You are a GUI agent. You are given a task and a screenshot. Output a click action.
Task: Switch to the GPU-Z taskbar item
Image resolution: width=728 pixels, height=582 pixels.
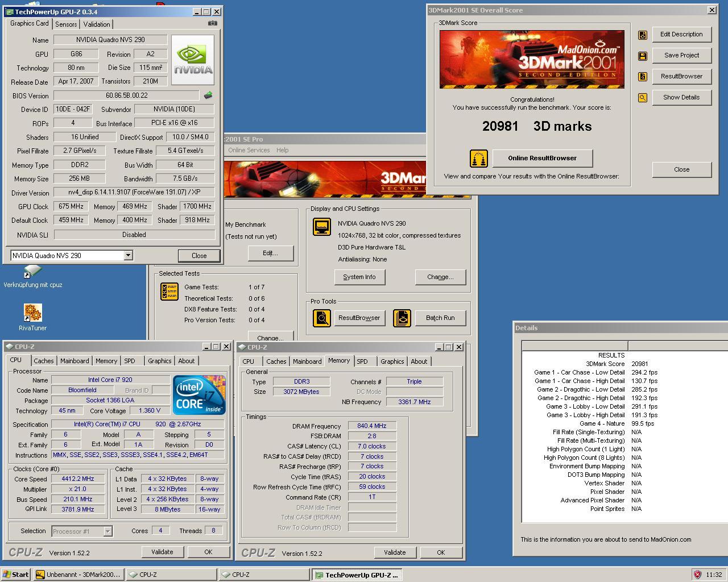coord(357,575)
